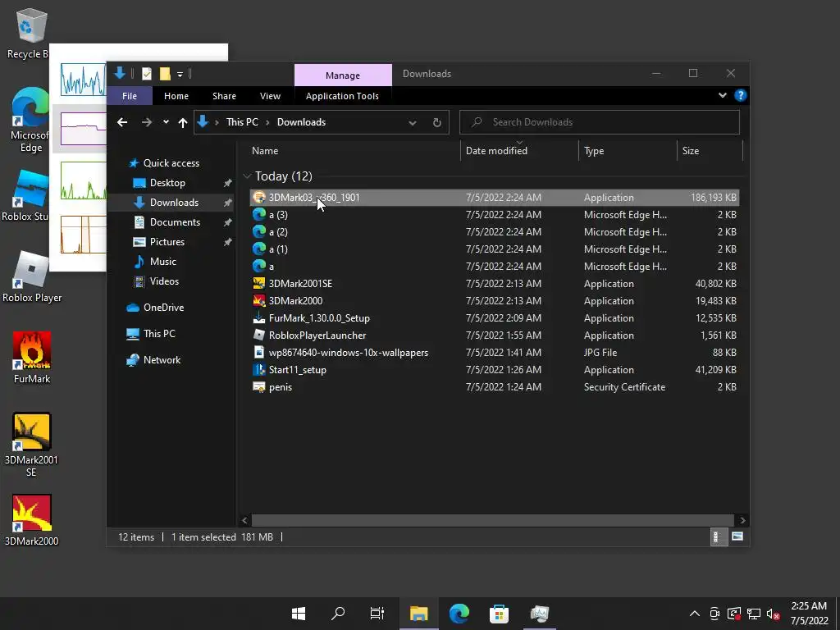The height and width of the screenshot is (630, 840).
Task: Select the 3DMark2001SE application file icon
Action: pyautogui.click(x=259, y=283)
